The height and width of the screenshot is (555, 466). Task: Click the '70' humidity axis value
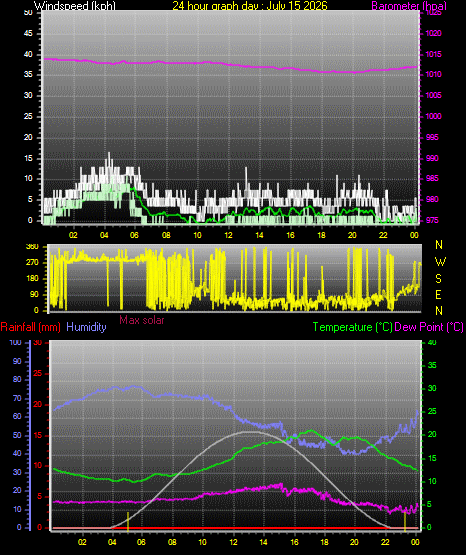17,398
